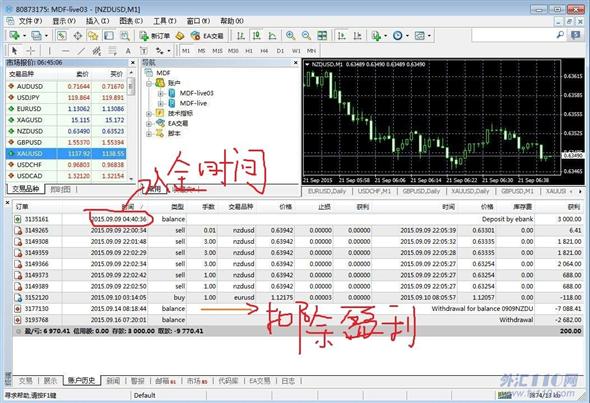Image resolution: width=590 pixels, height=403 pixels.
Task: Select the Fibonacci retracement tool
Action: pyautogui.click(x=113, y=50)
